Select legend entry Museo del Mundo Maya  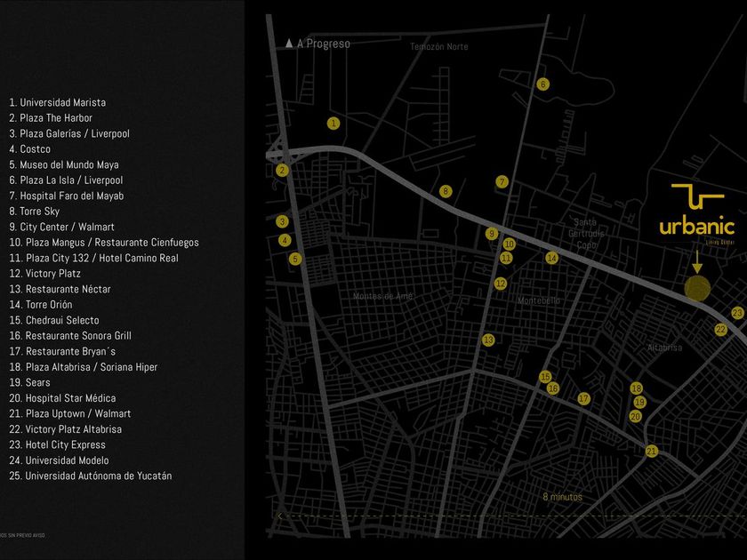(64, 164)
